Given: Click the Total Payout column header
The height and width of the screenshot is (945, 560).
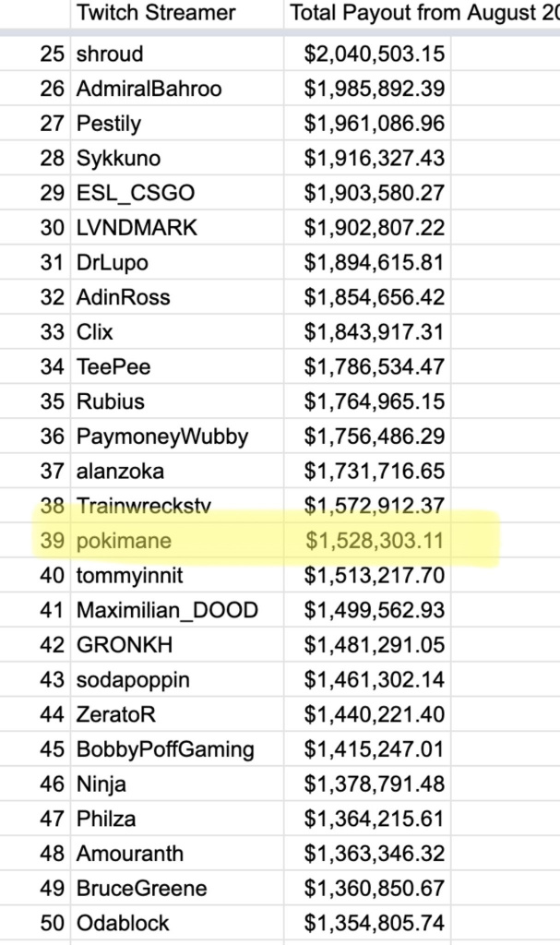Looking at the screenshot, I should [x=421, y=13].
